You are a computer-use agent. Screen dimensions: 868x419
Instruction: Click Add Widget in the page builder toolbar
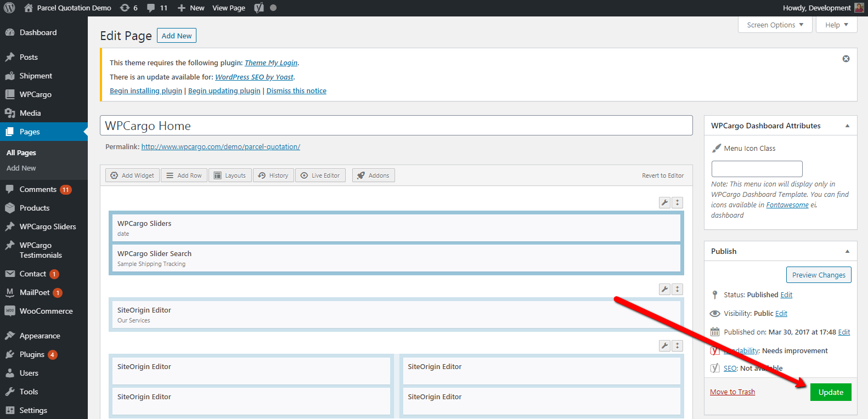click(x=132, y=175)
